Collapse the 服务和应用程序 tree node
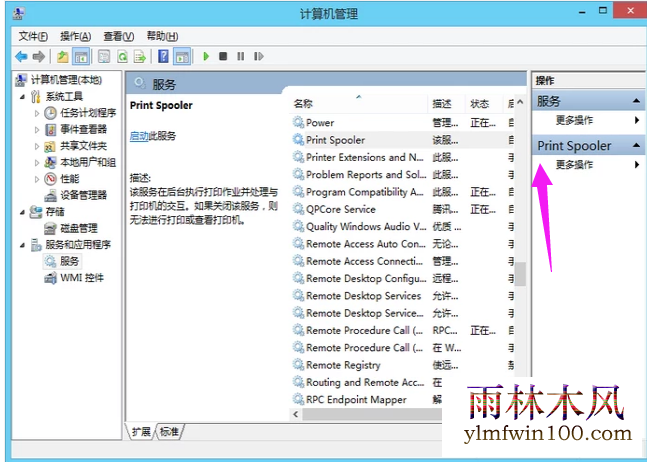The image size is (647, 462). [23, 245]
